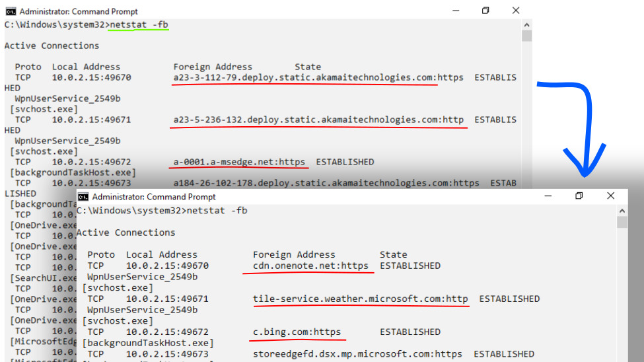Click the back Command Prompt window's title bar icon
644x362 pixels.
(x=11, y=11)
